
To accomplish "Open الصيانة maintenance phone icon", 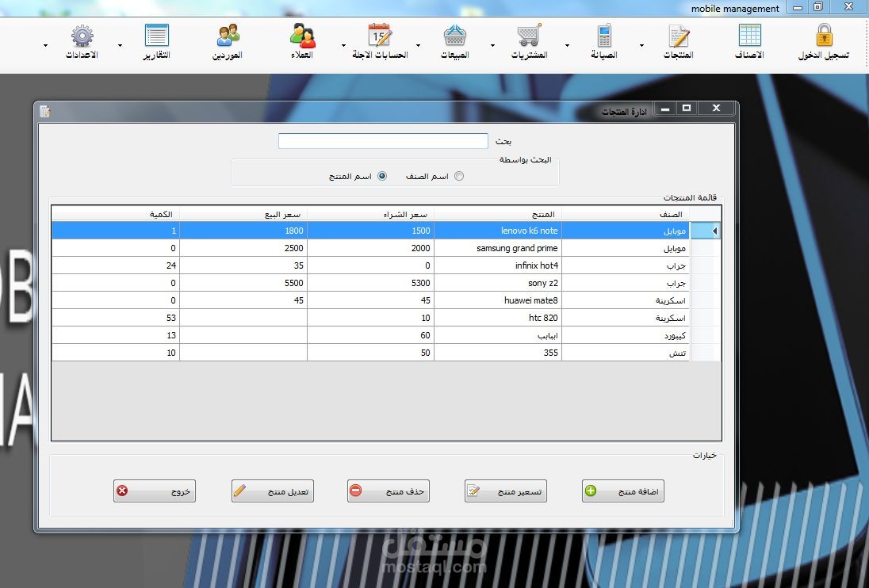I will click(604, 36).
